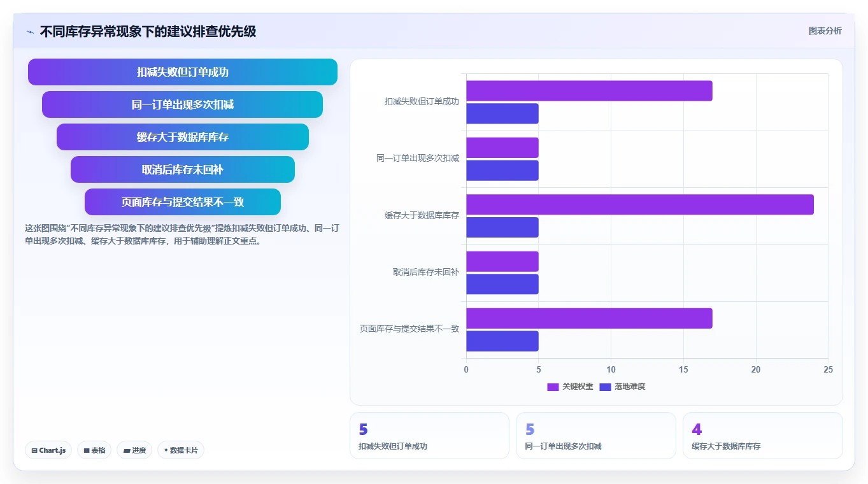Click the x-axis tick label 20

coord(756,369)
